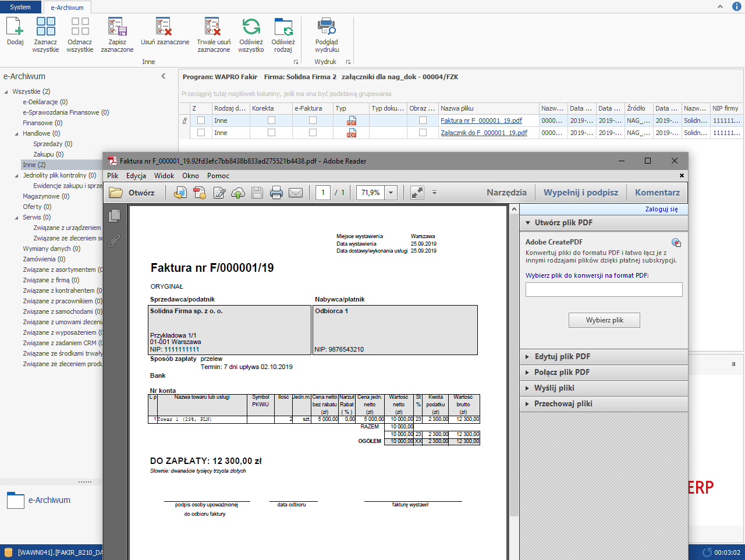This screenshot has width=745, height=560.
Task: Open Podgląd wydruku print preview
Action: (x=327, y=27)
